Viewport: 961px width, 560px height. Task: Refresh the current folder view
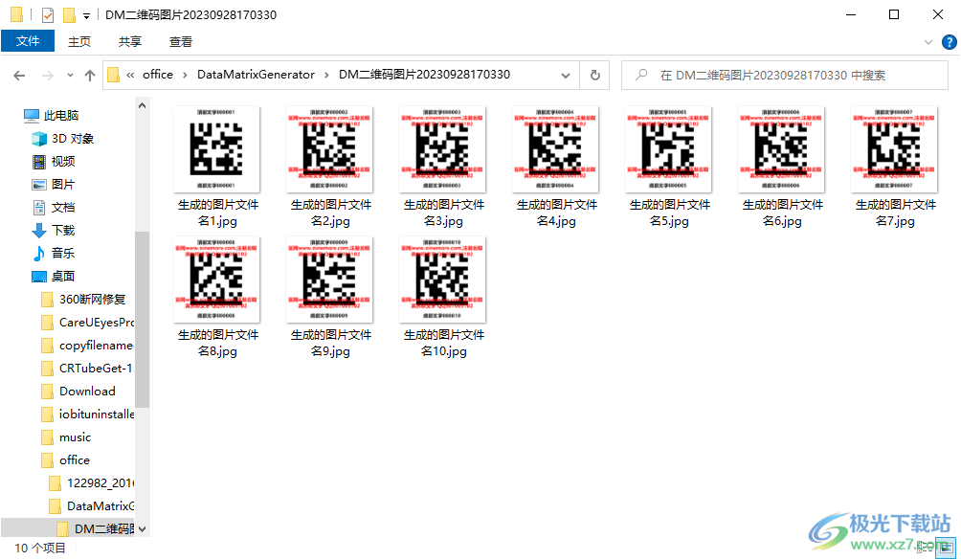(594, 75)
